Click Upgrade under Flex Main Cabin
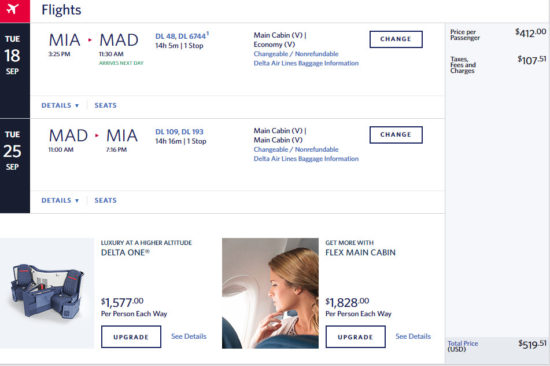Image resolution: width=550 pixels, height=366 pixels. (355, 337)
